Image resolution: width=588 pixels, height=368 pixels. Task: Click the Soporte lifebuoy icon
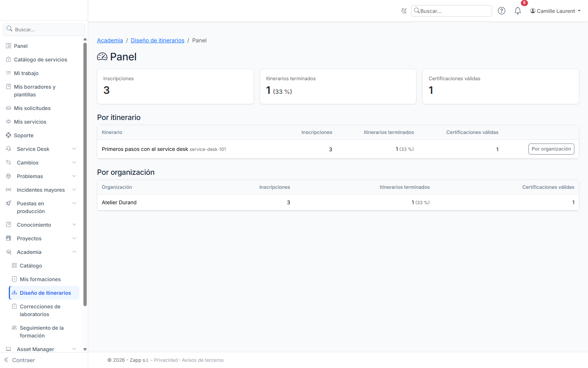point(8,135)
